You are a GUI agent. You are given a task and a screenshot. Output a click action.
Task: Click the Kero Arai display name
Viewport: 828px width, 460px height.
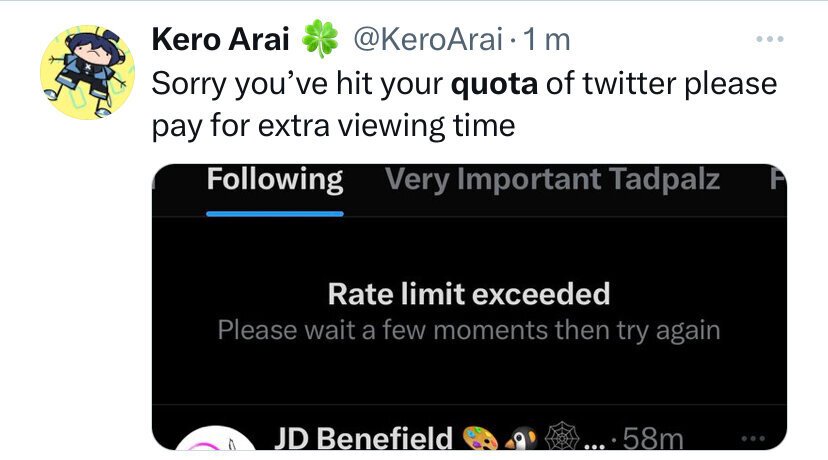[220, 40]
